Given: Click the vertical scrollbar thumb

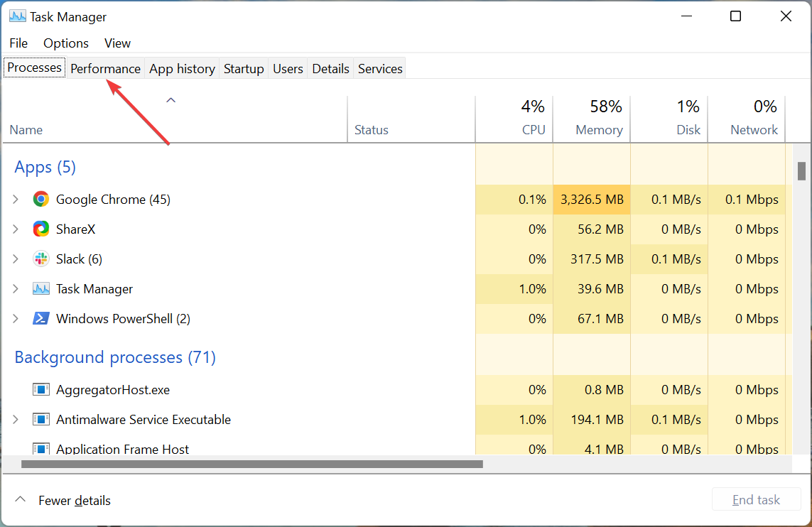Looking at the screenshot, I should pyautogui.click(x=801, y=171).
